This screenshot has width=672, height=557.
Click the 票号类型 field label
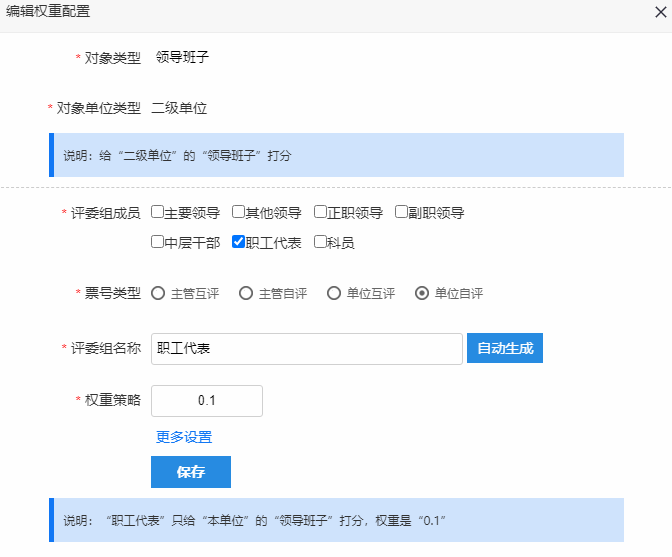[112, 293]
